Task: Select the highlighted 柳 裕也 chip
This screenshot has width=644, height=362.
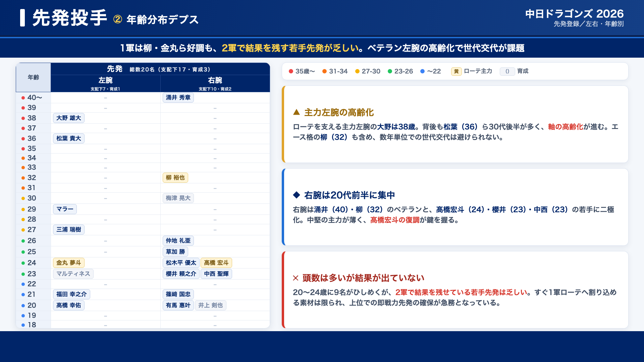Action: 175,178
